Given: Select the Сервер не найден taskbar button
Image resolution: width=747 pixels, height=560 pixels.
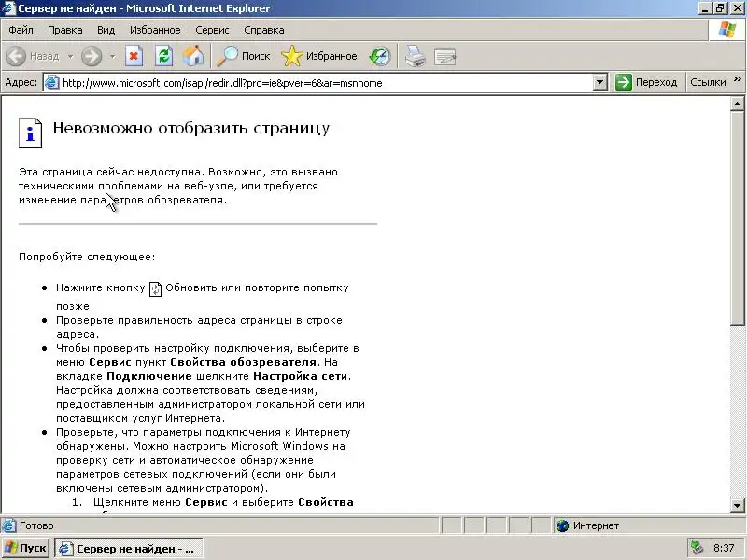Looking at the screenshot, I should (x=129, y=549).
